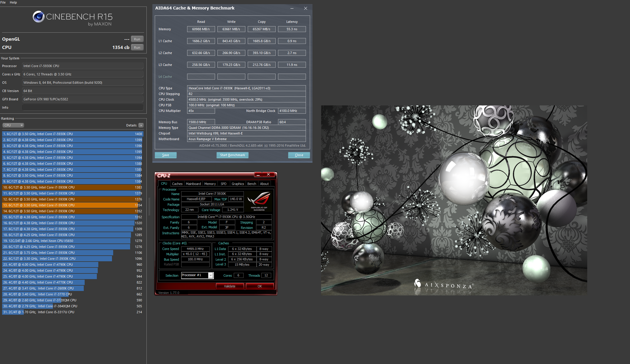Close the AIDA64 benchmark window
The height and width of the screenshot is (364, 630).
(x=306, y=8)
